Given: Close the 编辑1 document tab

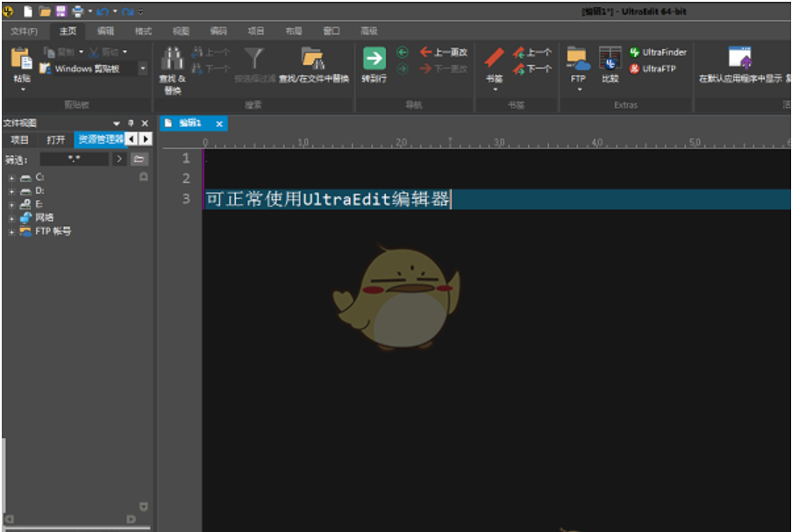Looking at the screenshot, I should (x=219, y=124).
